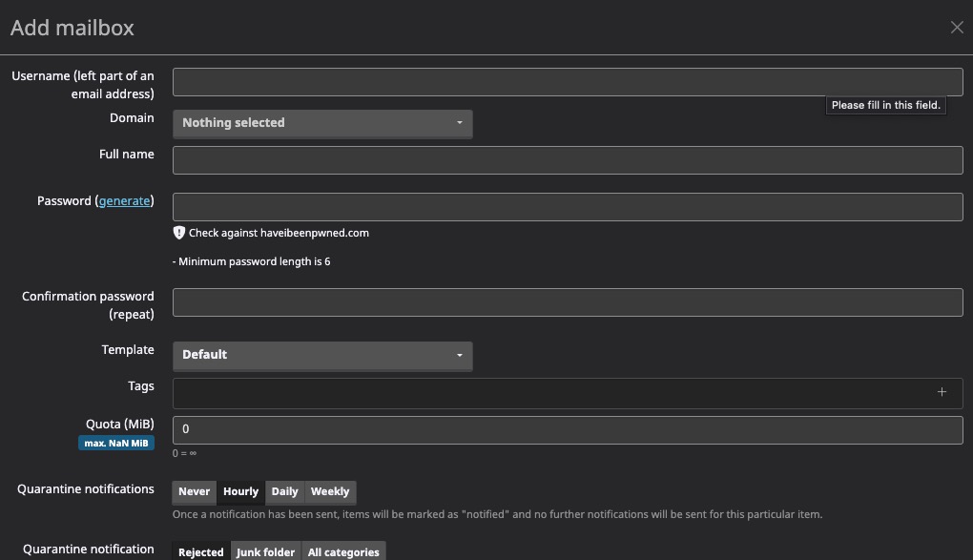Click the Username input field

pyautogui.click(x=568, y=81)
